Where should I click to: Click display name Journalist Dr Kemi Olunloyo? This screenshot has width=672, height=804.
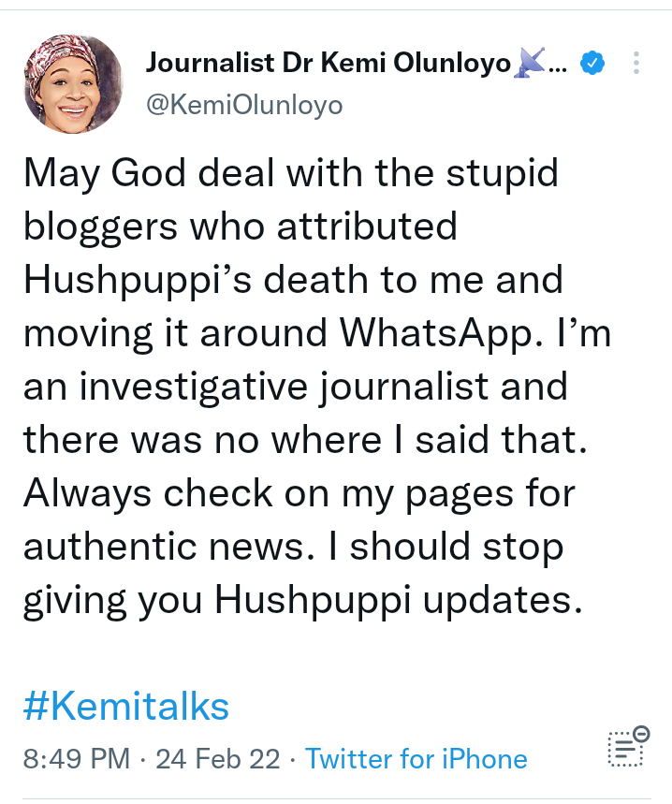[329, 64]
